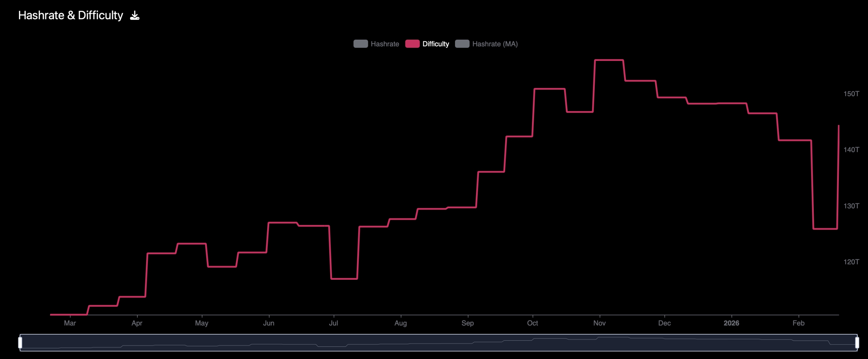Viewport: 868px width, 359px height.
Task: Click the red Difficulty legend swatch
Action: point(412,44)
